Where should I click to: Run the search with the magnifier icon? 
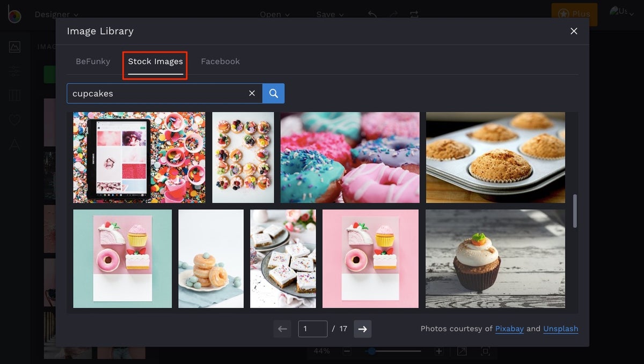tap(273, 93)
